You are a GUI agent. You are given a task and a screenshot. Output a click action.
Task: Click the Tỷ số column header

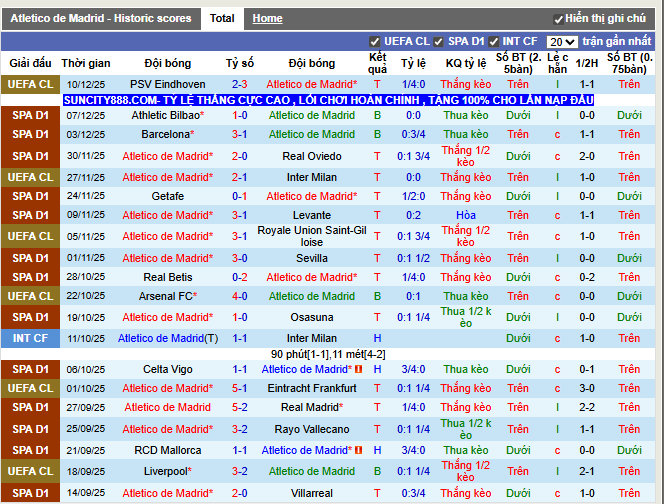240,64
